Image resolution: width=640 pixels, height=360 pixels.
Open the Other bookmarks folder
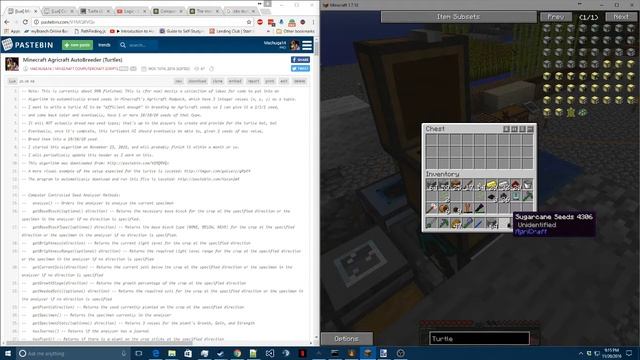296,31
